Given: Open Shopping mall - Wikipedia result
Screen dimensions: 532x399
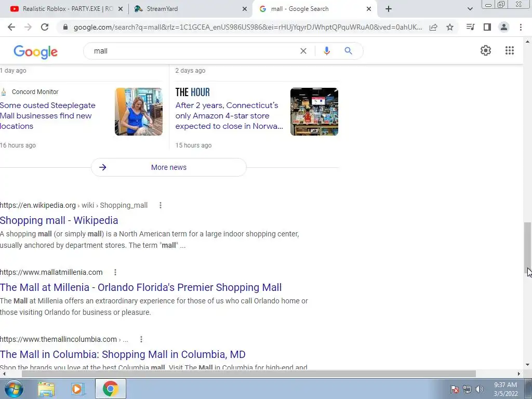Looking at the screenshot, I should pyautogui.click(x=59, y=220).
